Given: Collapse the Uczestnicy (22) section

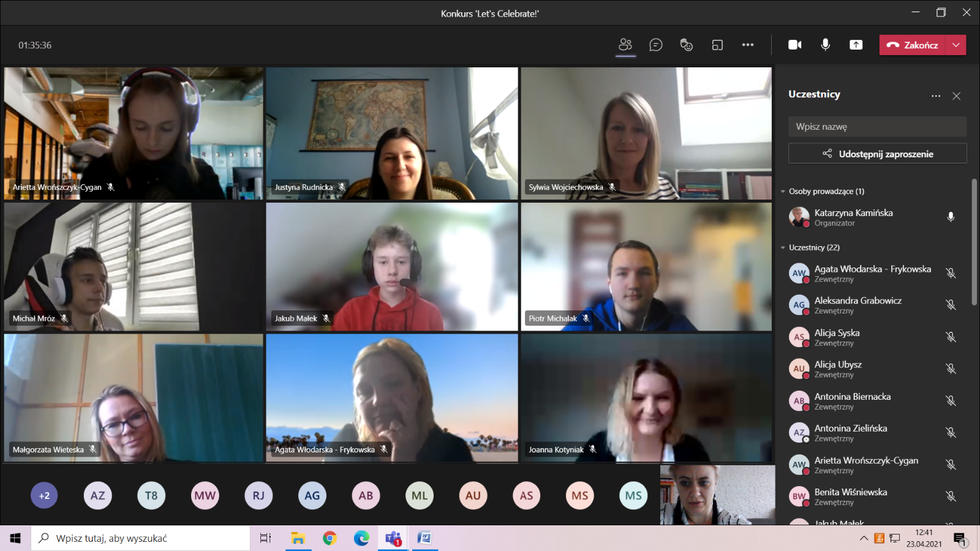Looking at the screenshot, I should [x=783, y=248].
